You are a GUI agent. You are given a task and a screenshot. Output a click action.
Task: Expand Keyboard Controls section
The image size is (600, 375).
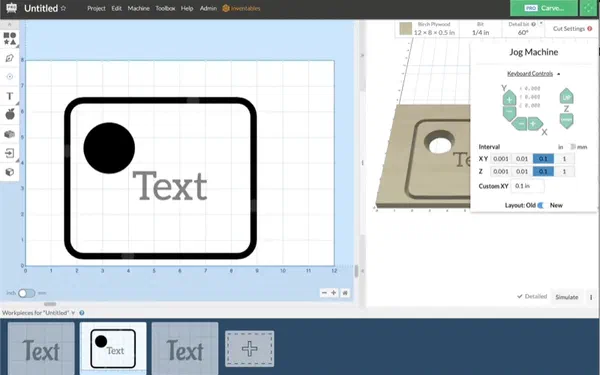tap(533, 73)
